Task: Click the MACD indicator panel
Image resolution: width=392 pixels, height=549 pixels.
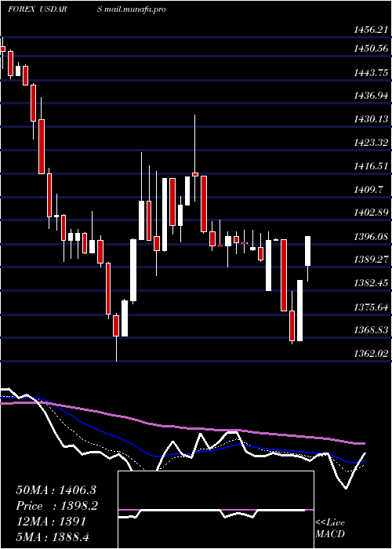Action: [x=216, y=510]
